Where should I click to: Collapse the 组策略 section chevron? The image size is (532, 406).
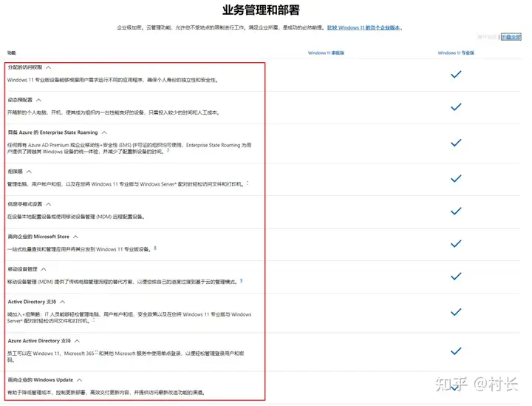[29, 172]
